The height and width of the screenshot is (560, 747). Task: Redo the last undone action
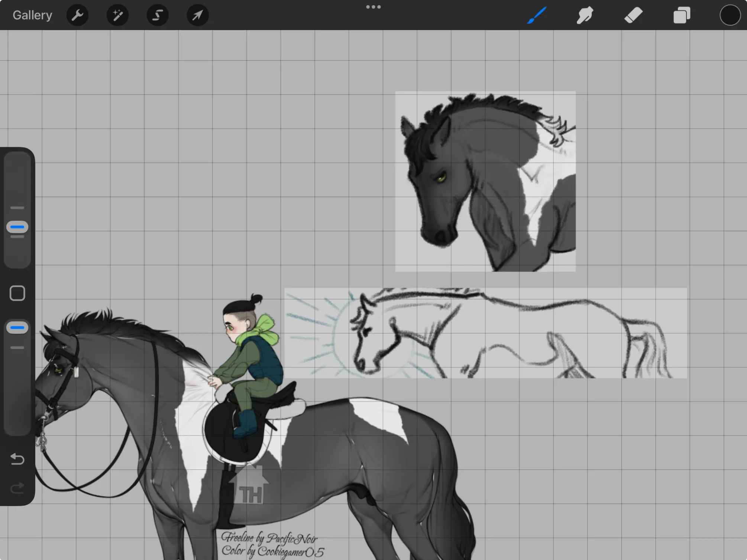pyautogui.click(x=17, y=488)
